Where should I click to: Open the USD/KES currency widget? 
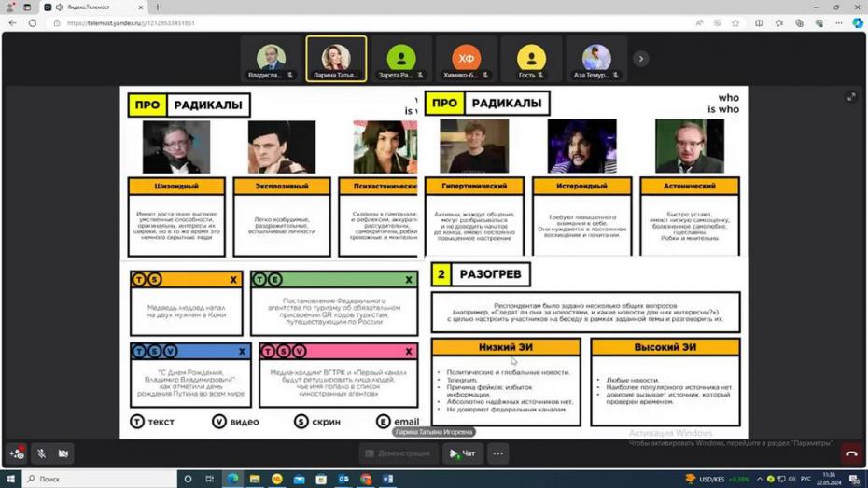tap(718, 479)
